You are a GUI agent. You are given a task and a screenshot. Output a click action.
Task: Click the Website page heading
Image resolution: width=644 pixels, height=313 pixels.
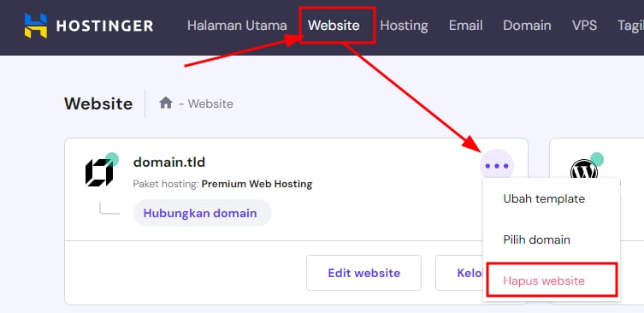pos(98,103)
